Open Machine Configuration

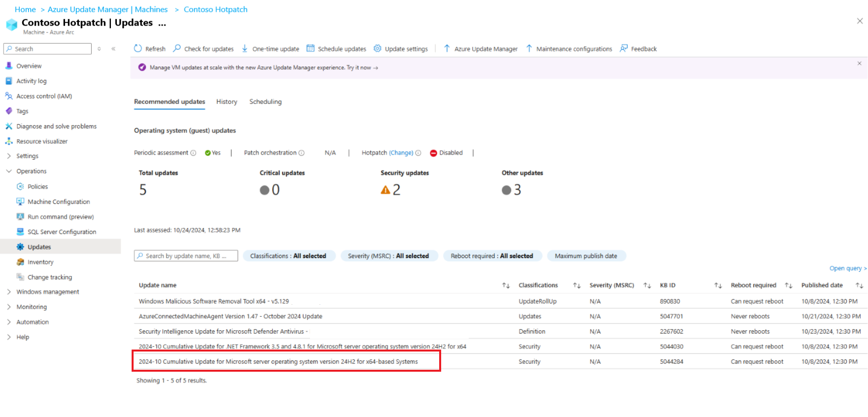click(x=59, y=202)
